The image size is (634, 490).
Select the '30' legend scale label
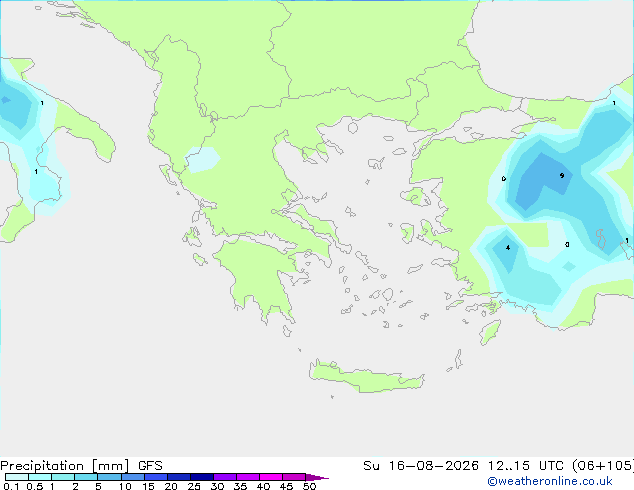[217, 486]
